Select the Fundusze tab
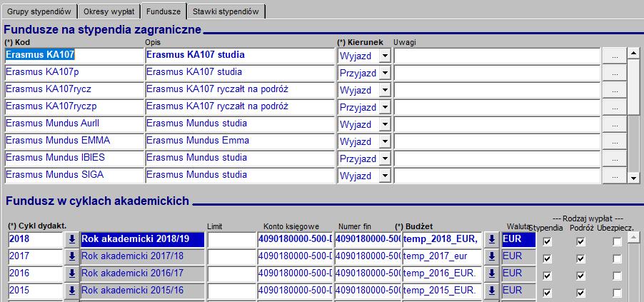This screenshot has height=302, width=644. click(163, 11)
